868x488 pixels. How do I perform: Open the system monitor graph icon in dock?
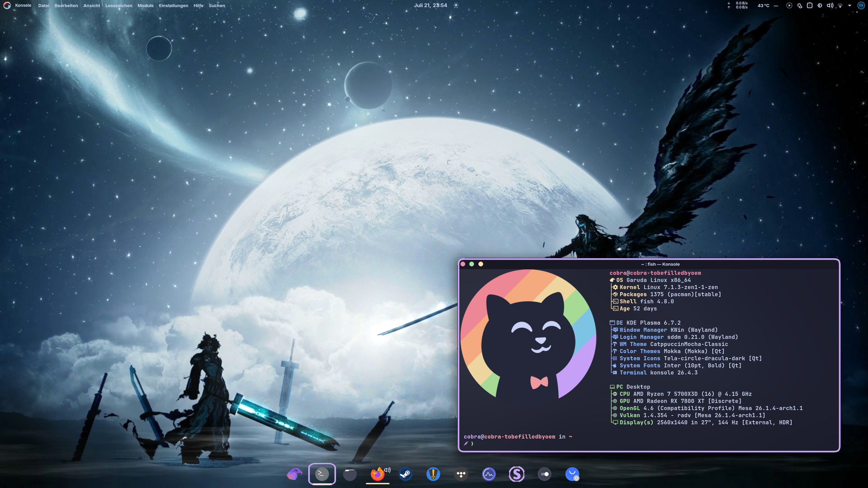pyautogui.click(x=489, y=474)
